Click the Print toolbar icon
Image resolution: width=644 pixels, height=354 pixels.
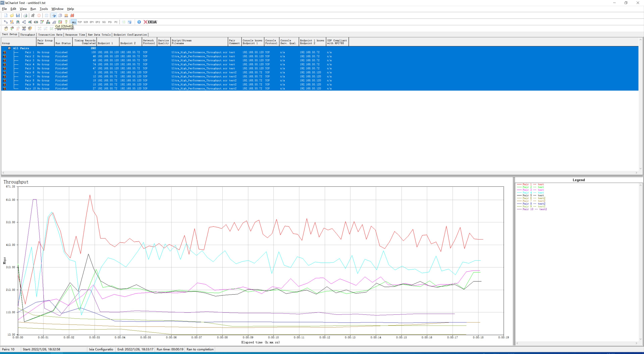pyautogui.click(x=25, y=15)
